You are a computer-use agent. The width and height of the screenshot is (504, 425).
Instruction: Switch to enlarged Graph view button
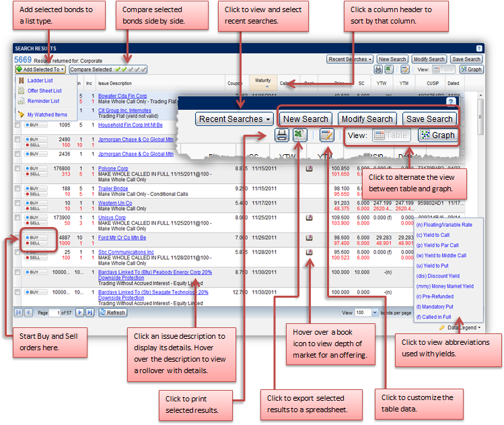[x=437, y=135]
